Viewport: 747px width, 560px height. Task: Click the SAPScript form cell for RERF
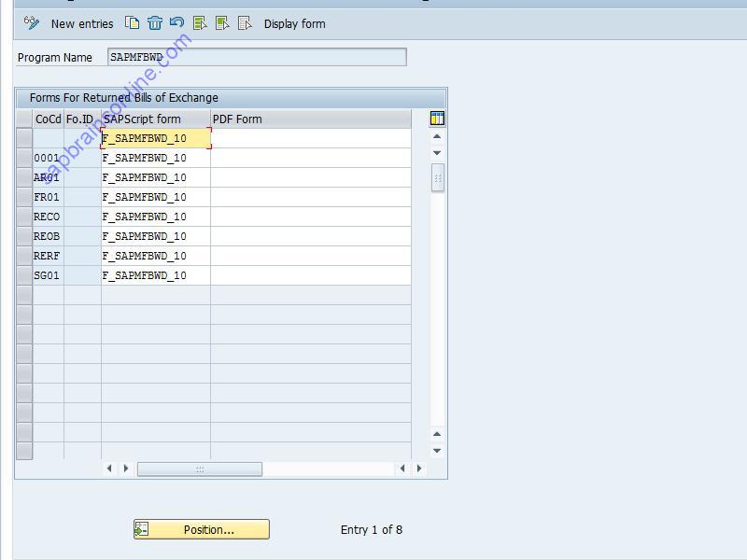click(156, 256)
